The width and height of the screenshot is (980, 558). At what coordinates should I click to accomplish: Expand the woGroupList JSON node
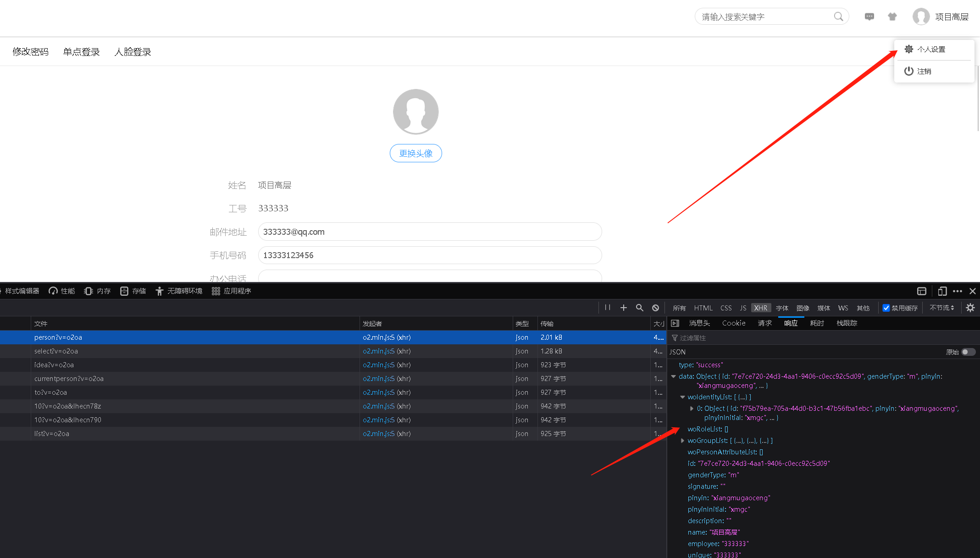(682, 441)
